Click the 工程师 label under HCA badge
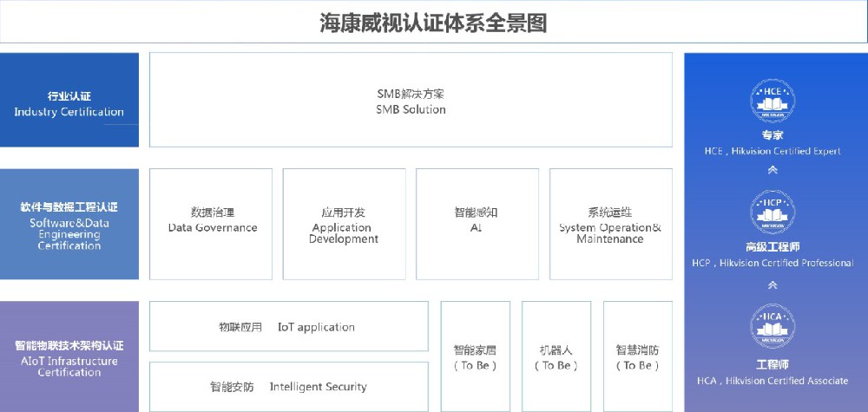Viewport: 868px width, 412px height. (773, 365)
